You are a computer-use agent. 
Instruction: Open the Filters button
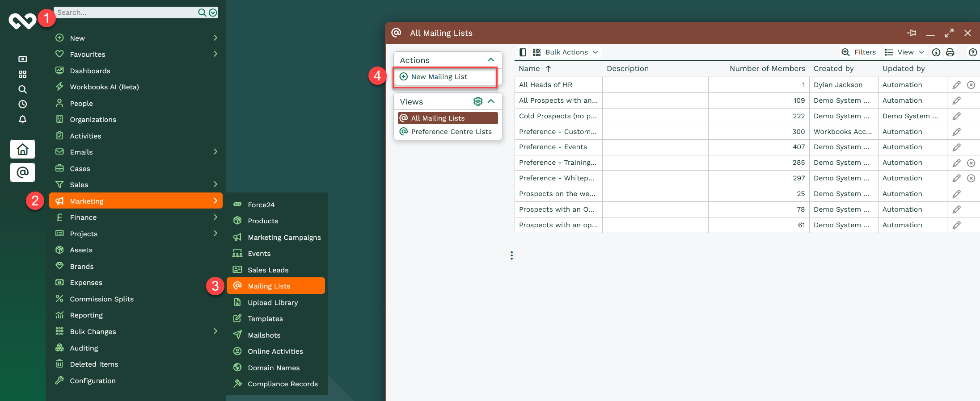point(859,52)
